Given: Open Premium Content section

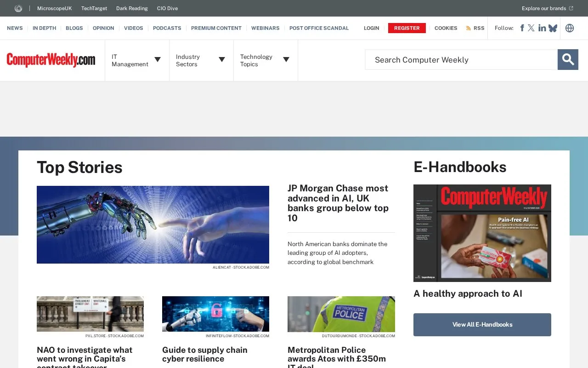Looking at the screenshot, I should pyautogui.click(x=216, y=28).
